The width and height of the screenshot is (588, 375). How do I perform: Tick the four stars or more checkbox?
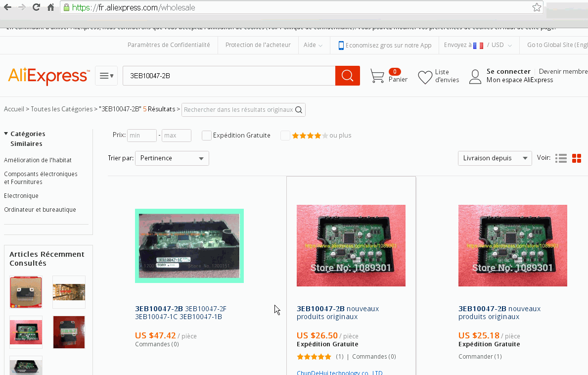tap(285, 136)
